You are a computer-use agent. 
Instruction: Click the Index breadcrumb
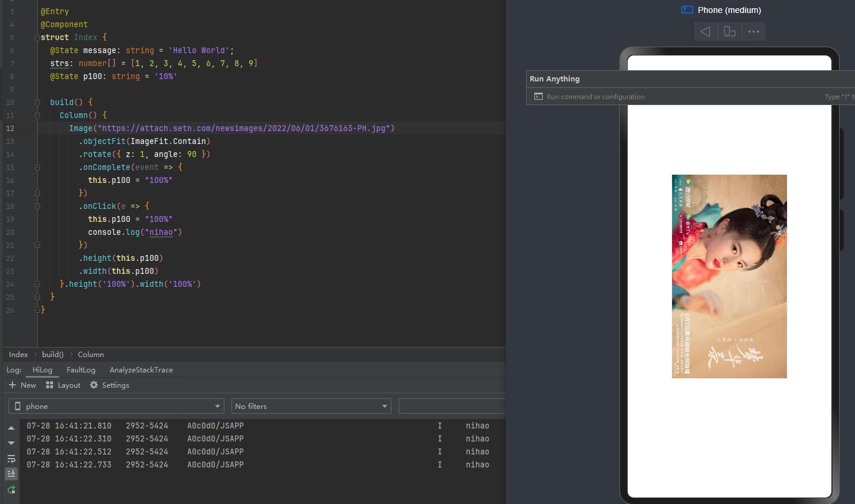(x=18, y=354)
